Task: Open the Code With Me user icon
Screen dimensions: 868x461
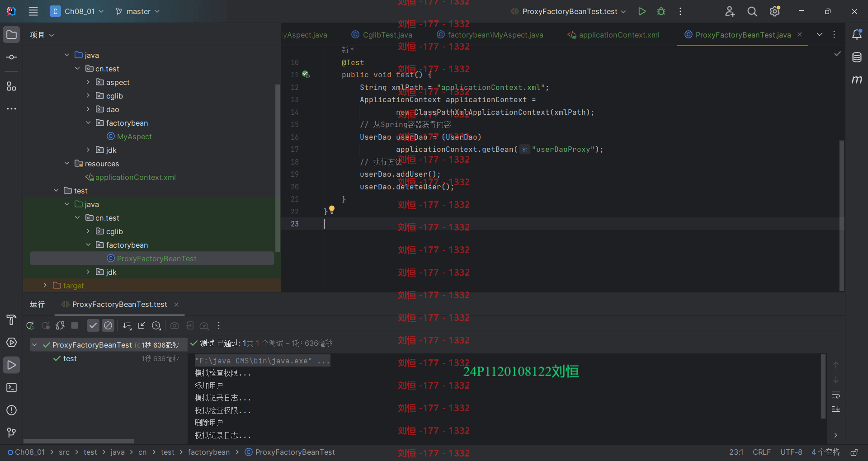Action: coord(730,11)
